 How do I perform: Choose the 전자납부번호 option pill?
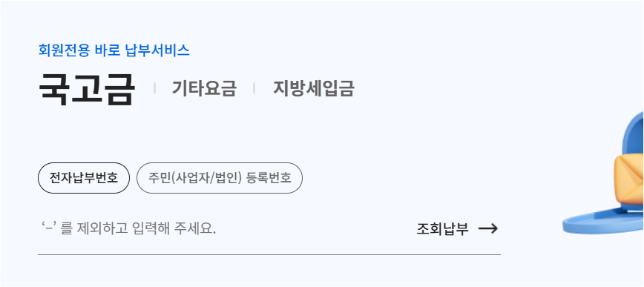[84, 178]
